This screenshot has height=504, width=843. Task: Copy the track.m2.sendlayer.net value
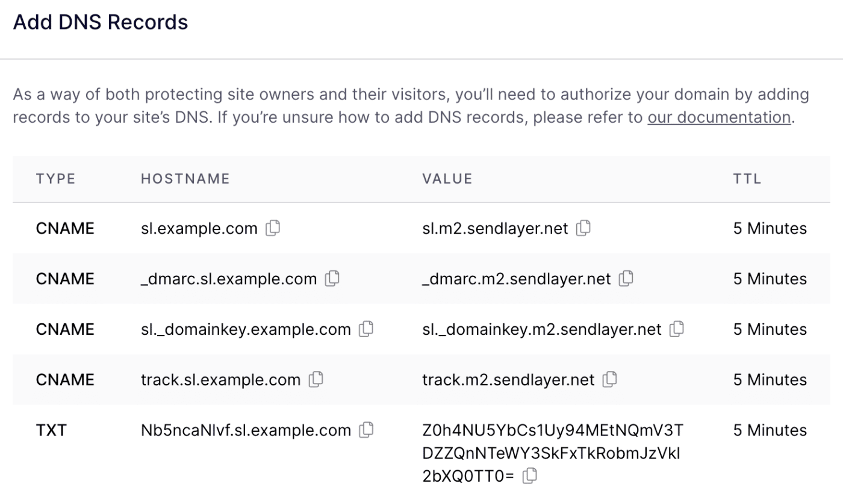(610, 380)
